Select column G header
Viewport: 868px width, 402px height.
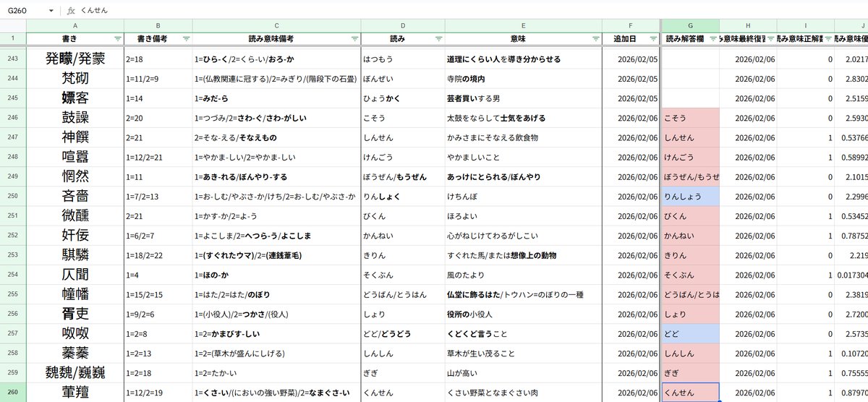(x=691, y=25)
